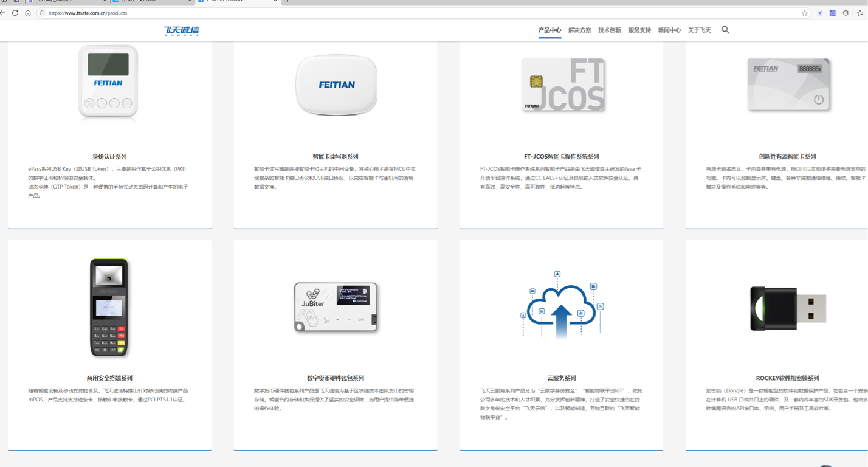The height and width of the screenshot is (467, 868).
Task: Open site search with magnifier icon
Action: [725, 30]
